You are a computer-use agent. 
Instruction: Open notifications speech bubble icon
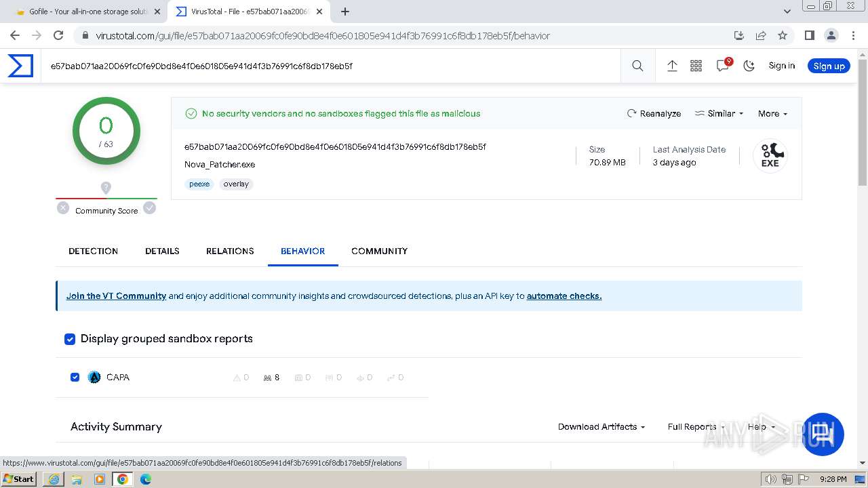(723, 66)
